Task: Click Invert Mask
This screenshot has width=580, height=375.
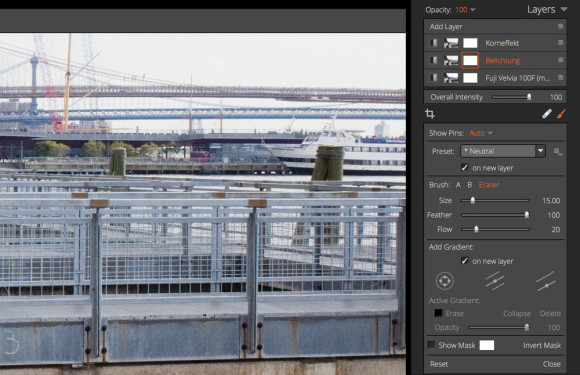Action: coord(542,345)
